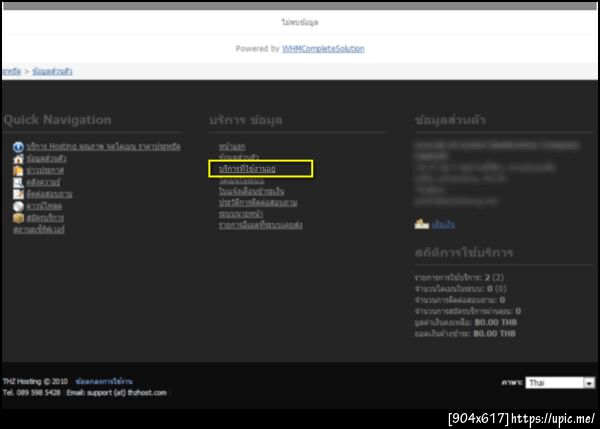
Task: Click the THZ Hosting © 2010 footer text
Action: pos(35,381)
